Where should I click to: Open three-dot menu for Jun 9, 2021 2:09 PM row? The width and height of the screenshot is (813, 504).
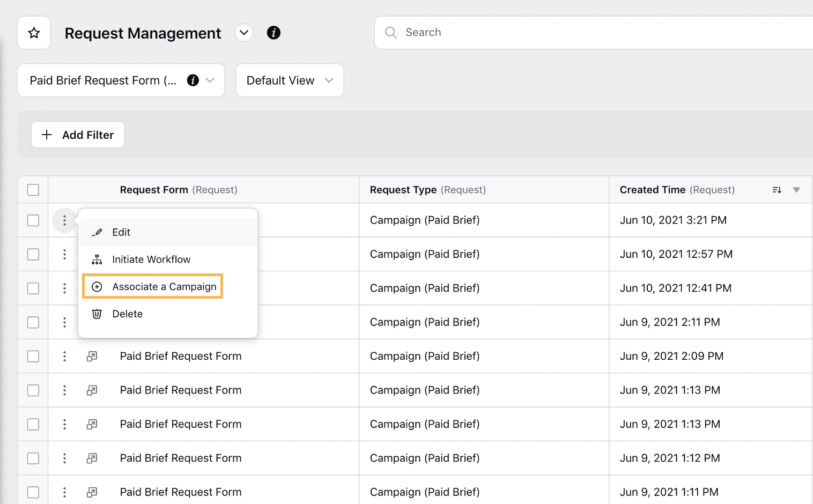coord(64,357)
